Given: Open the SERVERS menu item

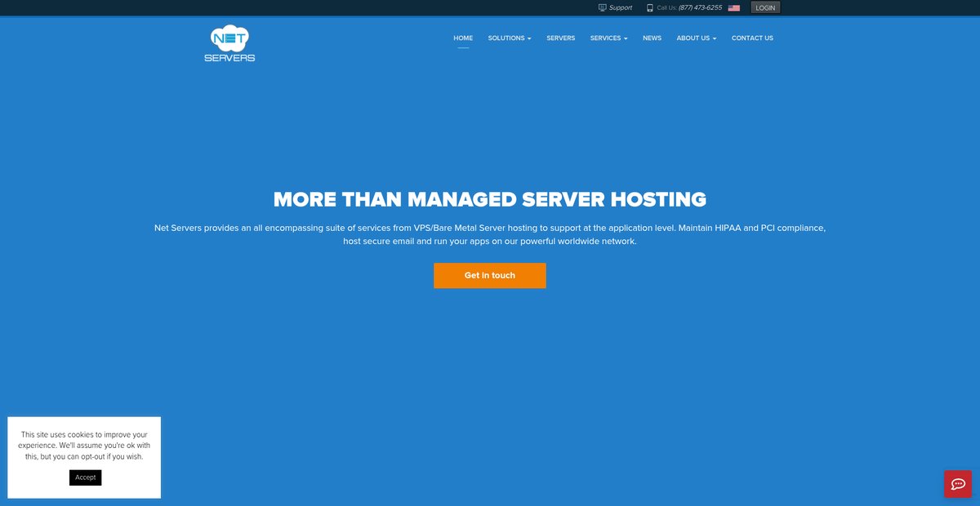Looking at the screenshot, I should 561,38.
